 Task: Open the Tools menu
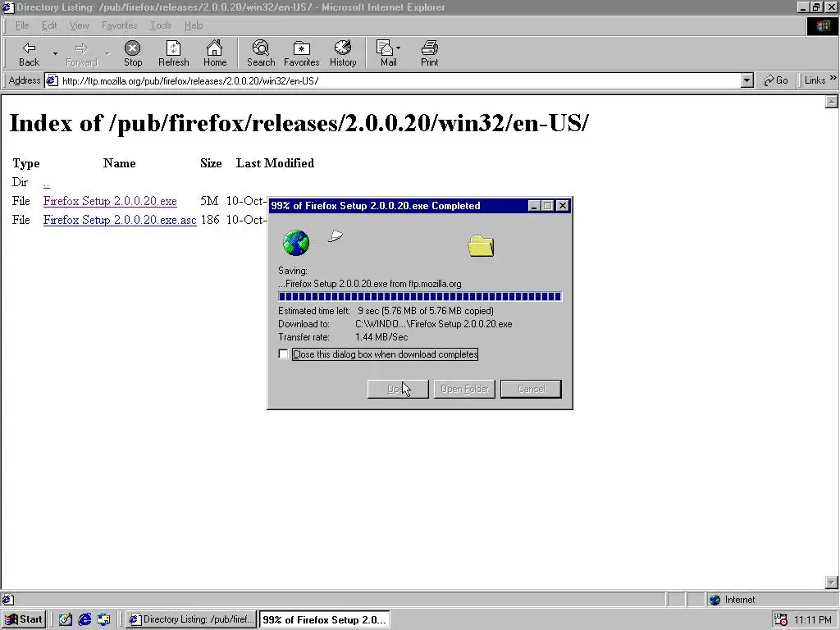[161, 25]
